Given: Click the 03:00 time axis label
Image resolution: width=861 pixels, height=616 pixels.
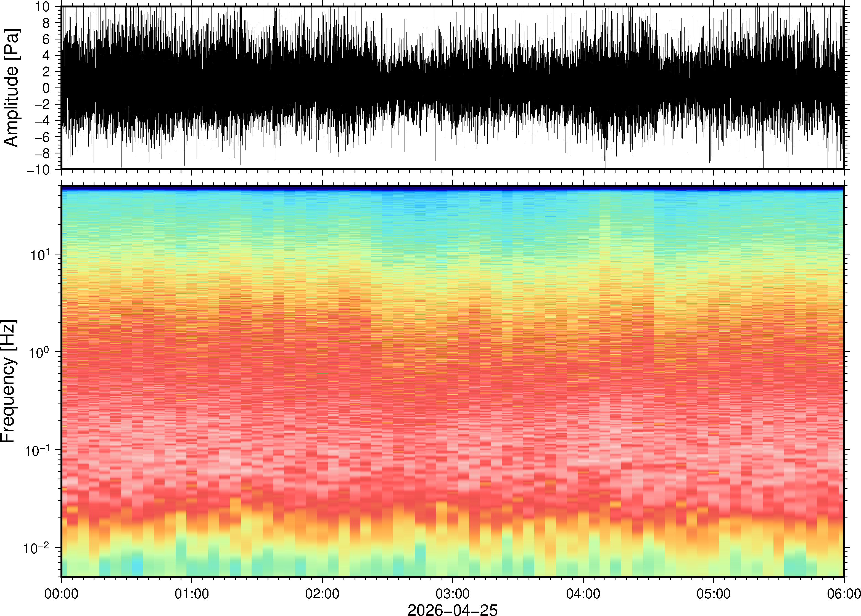Looking at the screenshot, I should tap(452, 594).
